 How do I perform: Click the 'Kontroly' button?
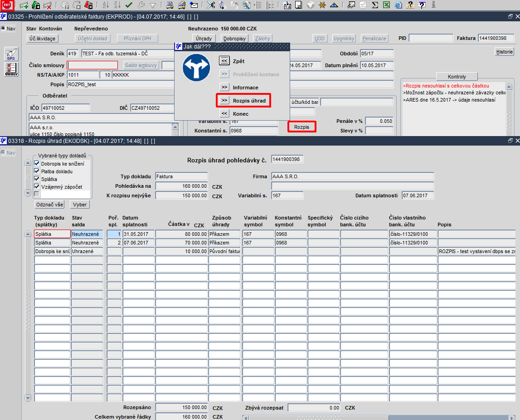tap(457, 77)
